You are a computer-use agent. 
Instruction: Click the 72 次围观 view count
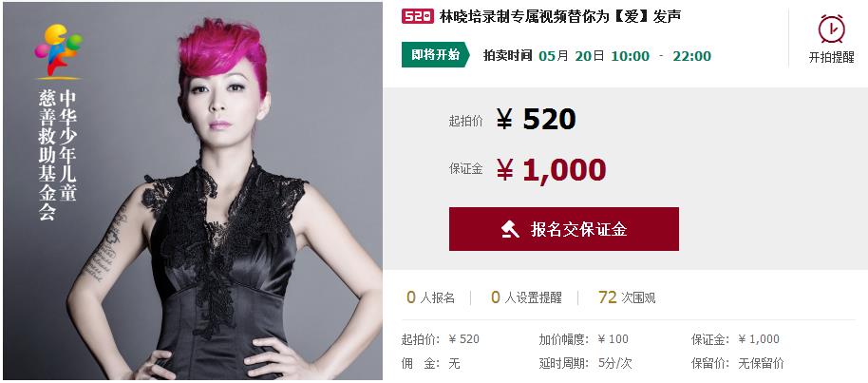627,297
